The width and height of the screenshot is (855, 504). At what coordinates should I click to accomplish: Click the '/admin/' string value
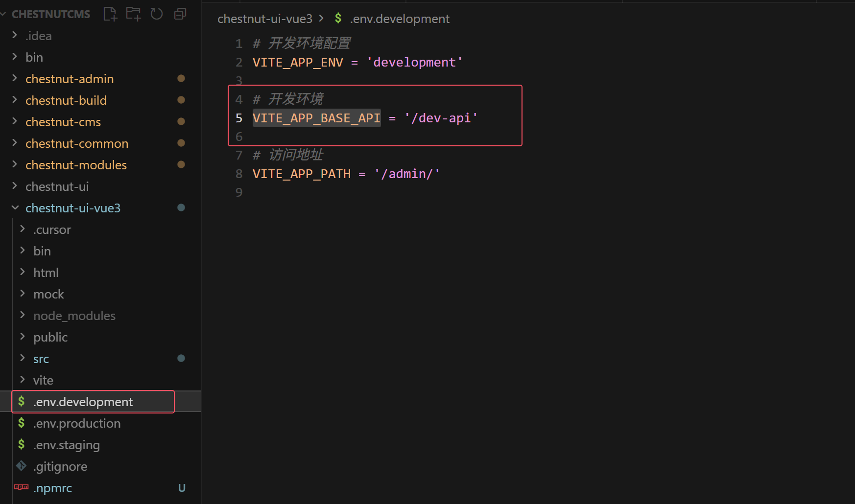pyautogui.click(x=407, y=174)
